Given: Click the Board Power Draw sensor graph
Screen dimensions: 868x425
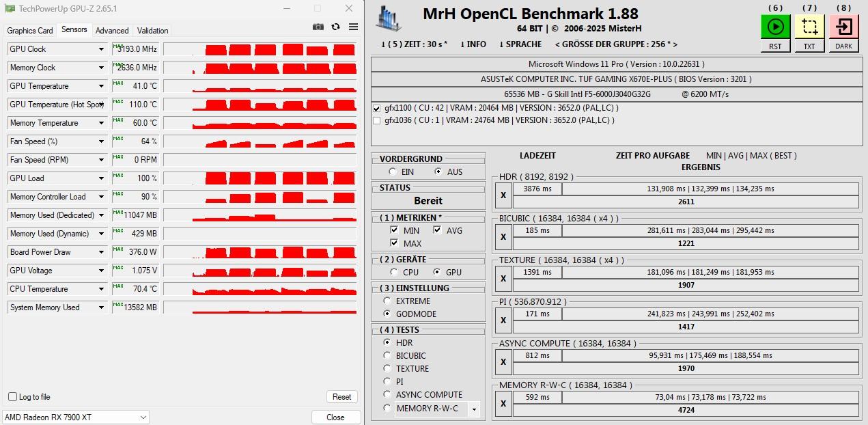Looking at the screenshot, I should [x=260, y=252].
